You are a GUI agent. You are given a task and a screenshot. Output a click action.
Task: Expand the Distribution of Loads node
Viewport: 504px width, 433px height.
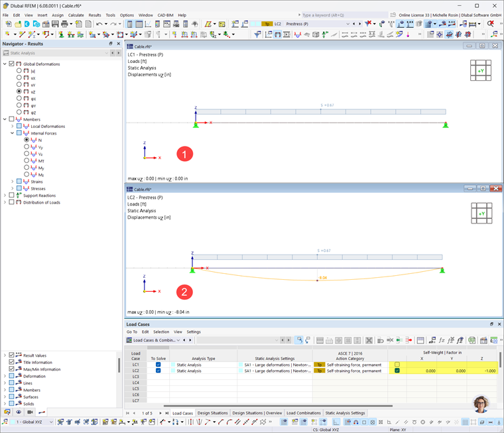click(5, 202)
